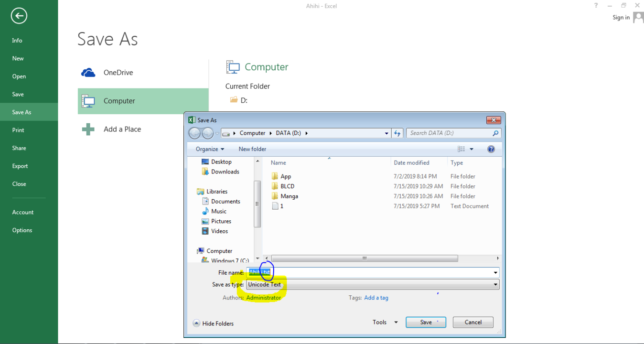Screen dimensions: 644x344
Task: Click the Administrator author name
Action: tap(263, 298)
